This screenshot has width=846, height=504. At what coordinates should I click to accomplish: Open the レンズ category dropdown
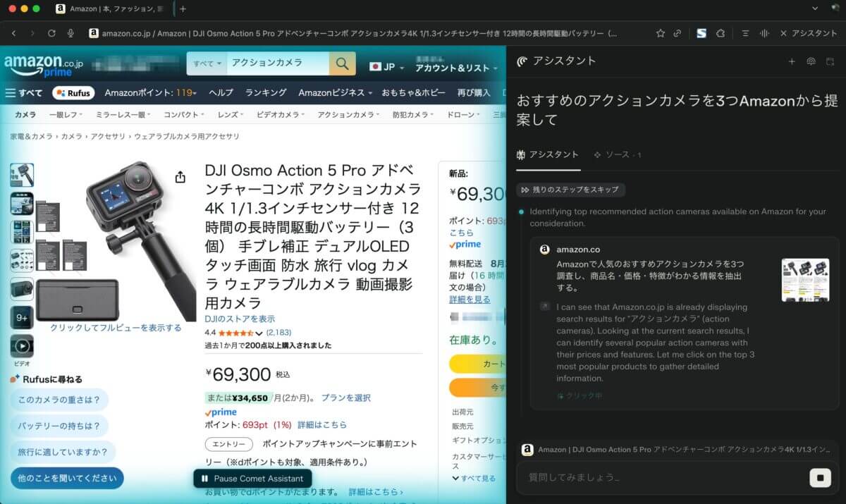coord(231,114)
